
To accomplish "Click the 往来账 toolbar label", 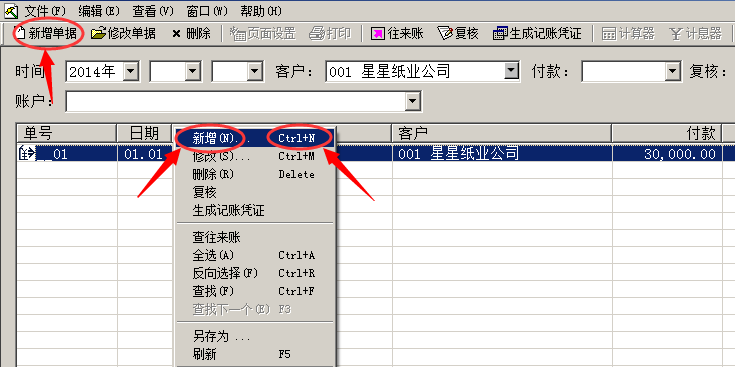I will (405, 34).
